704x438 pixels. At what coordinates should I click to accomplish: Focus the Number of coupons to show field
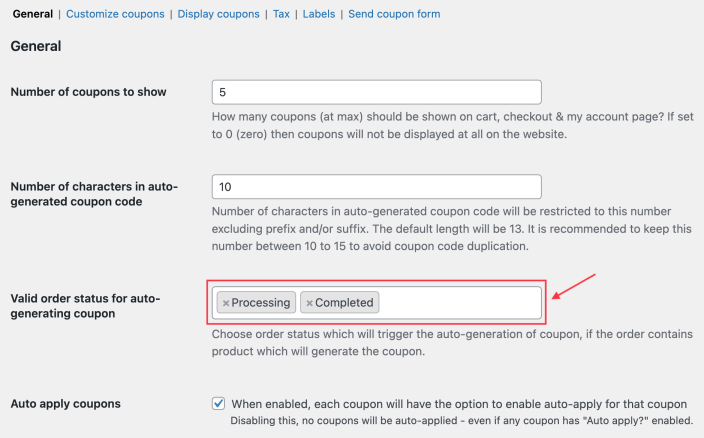click(x=377, y=92)
